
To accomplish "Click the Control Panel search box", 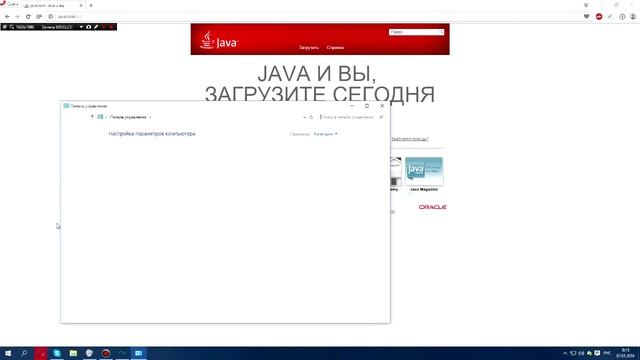I will coord(348,117).
